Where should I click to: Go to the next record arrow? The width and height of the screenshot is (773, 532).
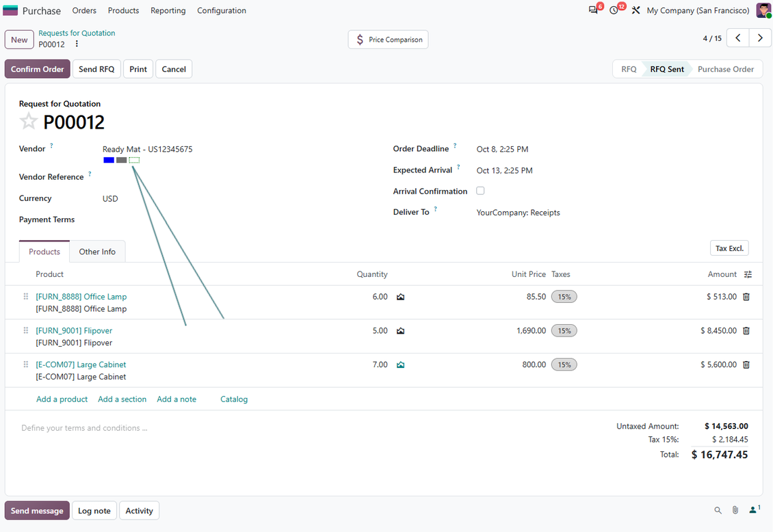[x=760, y=38]
